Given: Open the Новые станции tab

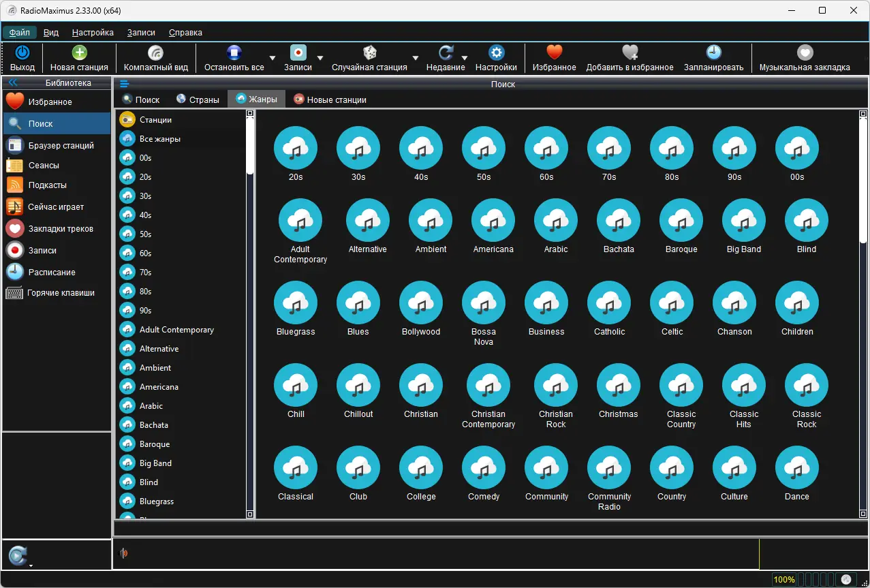Looking at the screenshot, I should tap(330, 99).
